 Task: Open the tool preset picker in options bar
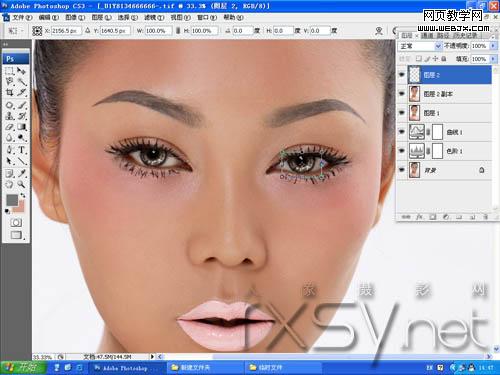point(16,31)
